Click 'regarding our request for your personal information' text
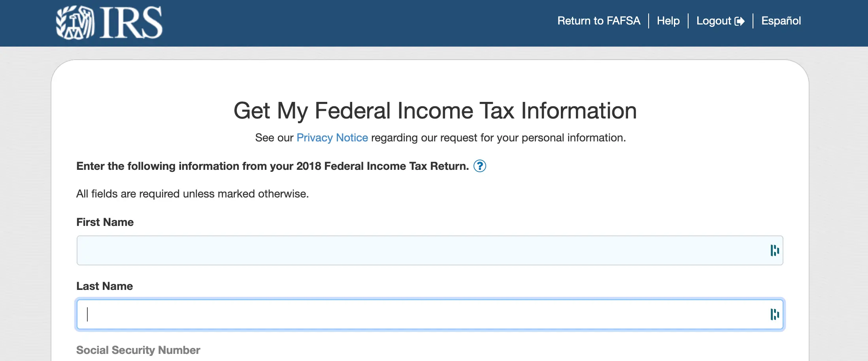 [498, 137]
